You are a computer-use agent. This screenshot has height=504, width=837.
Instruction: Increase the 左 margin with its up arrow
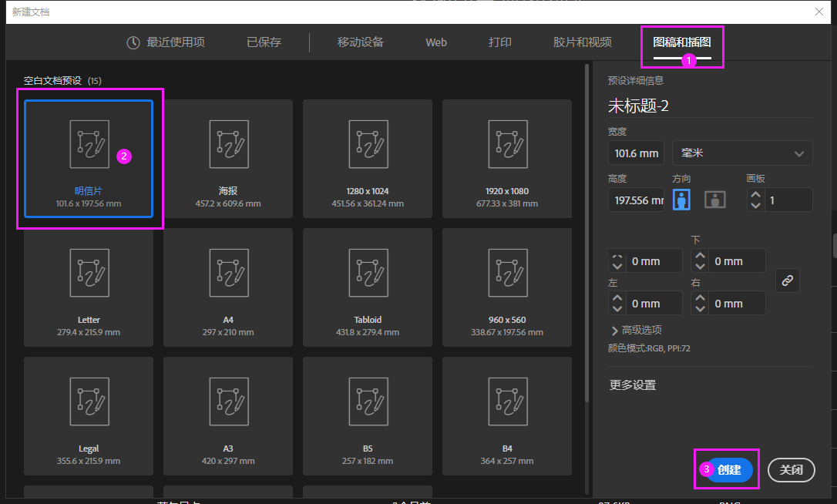point(617,297)
